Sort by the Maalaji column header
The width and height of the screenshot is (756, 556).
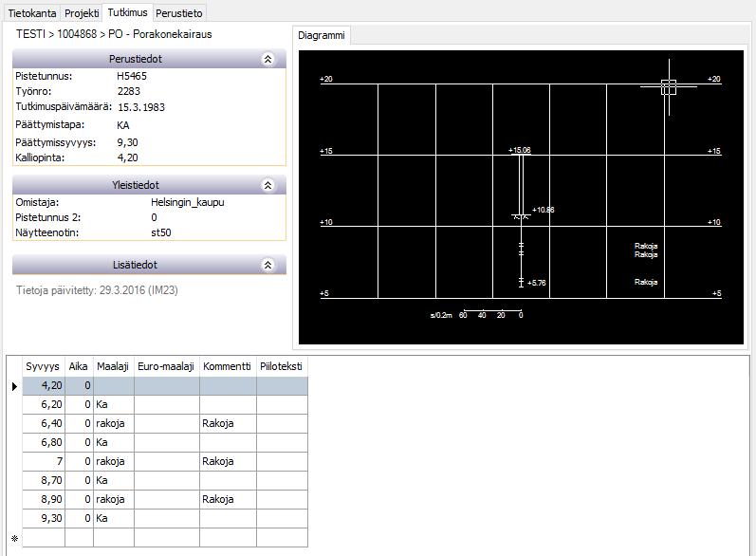tap(113, 366)
